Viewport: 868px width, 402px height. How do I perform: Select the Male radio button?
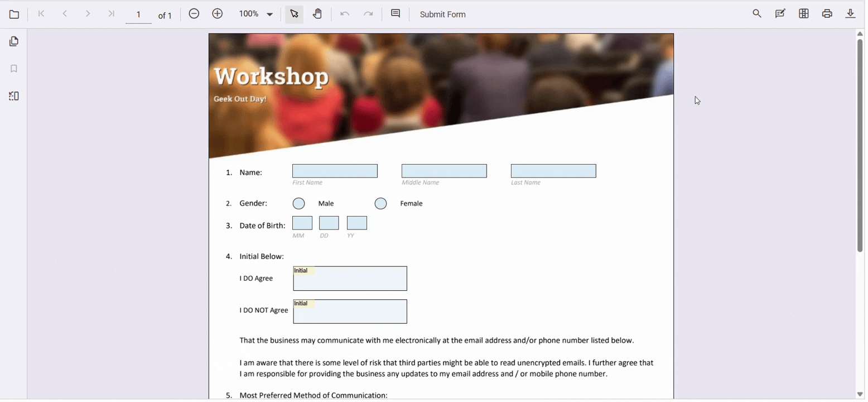pyautogui.click(x=299, y=203)
